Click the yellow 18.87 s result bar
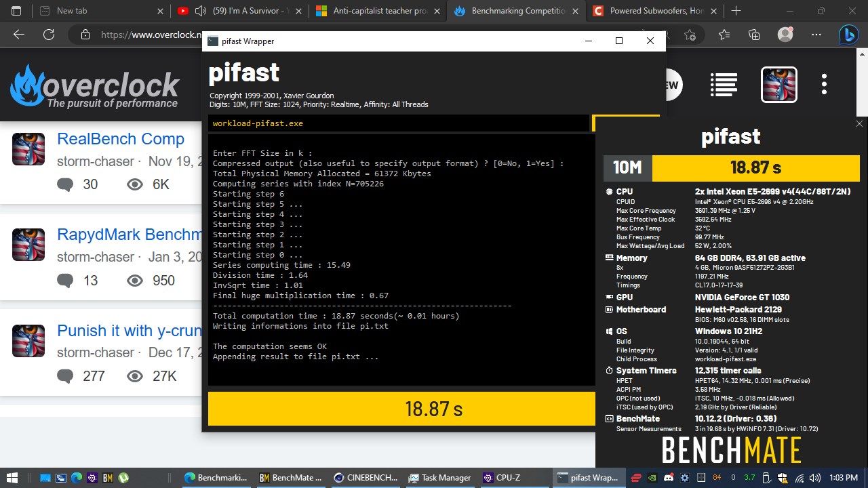Viewport: 868px width, 488px height. coord(401,409)
